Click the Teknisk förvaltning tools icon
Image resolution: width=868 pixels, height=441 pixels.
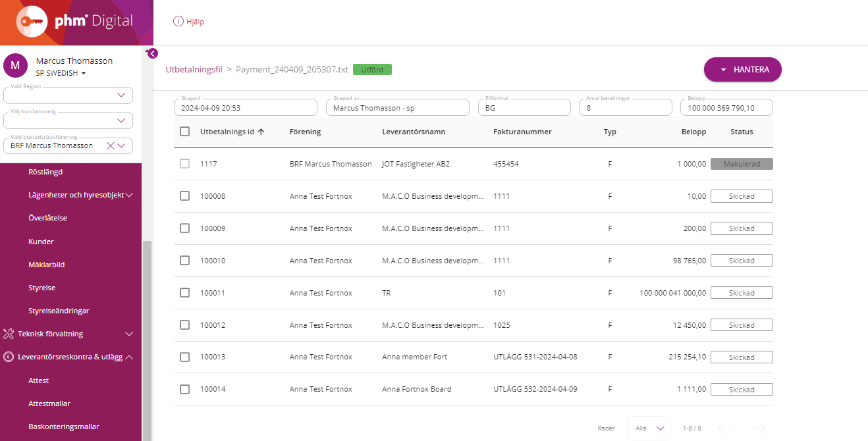[x=9, y=334]
